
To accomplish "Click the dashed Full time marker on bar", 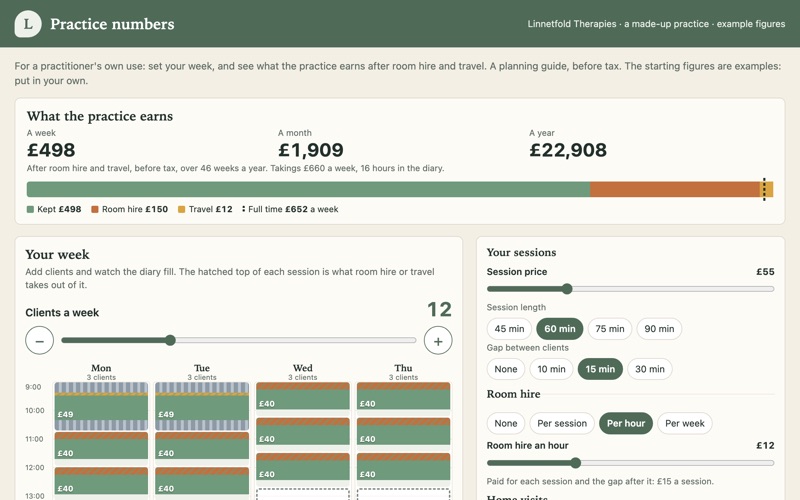I will 764,189.
